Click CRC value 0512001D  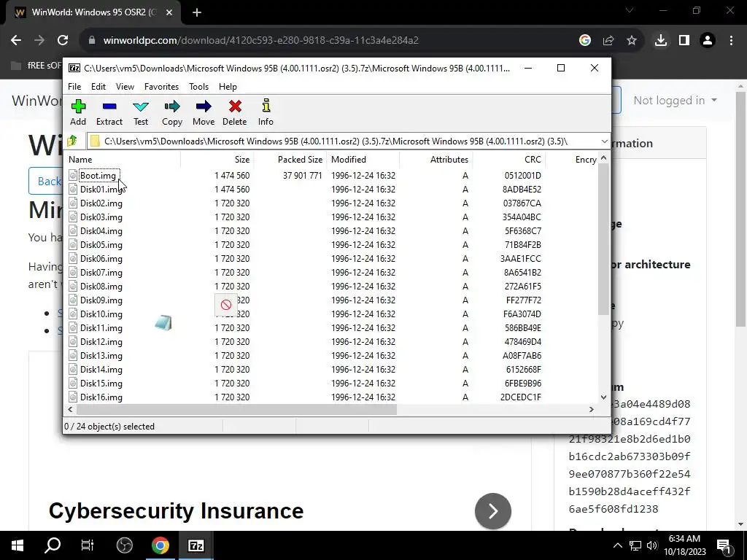tap(522, 175)
